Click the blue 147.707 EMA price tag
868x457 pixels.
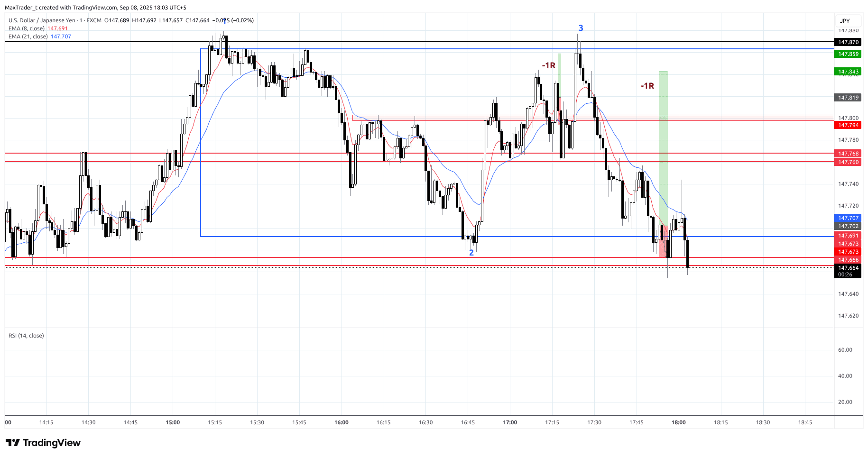pyautogui.click(x=848, y=218)
